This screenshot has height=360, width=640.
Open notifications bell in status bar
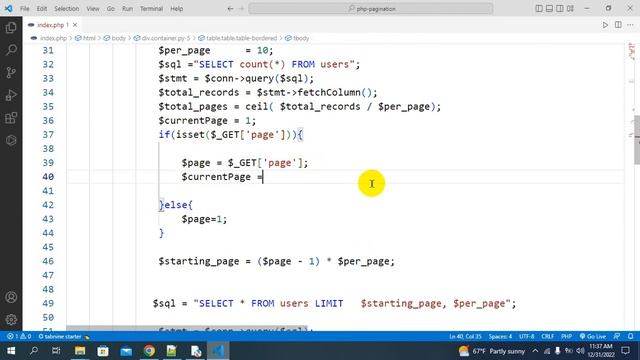click(x=631, y=336)
